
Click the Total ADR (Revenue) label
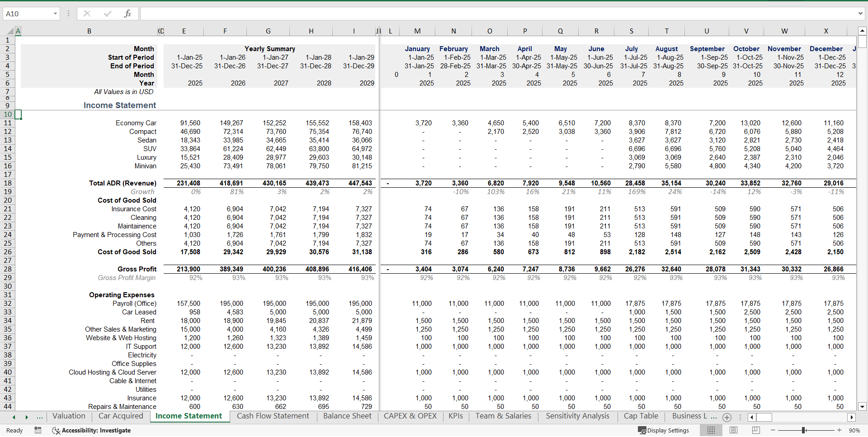point(123,183)
